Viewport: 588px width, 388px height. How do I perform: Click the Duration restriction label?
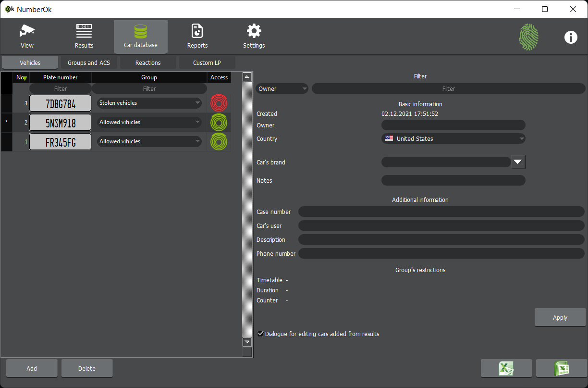[x=268, y=290]
